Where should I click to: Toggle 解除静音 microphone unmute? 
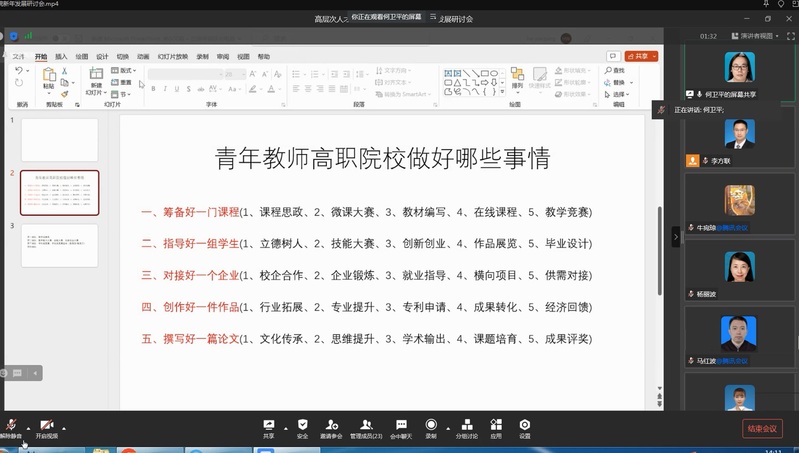(x=11, y=427)
